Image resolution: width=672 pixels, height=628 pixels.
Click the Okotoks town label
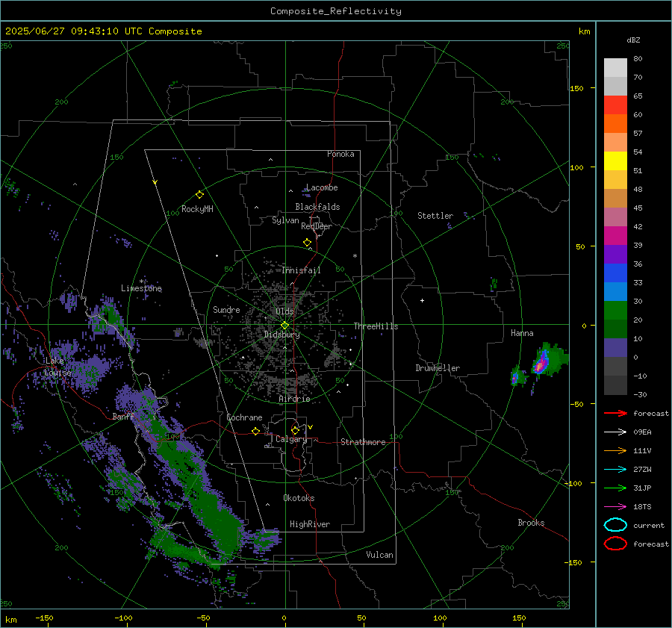(x=299, y=498)
